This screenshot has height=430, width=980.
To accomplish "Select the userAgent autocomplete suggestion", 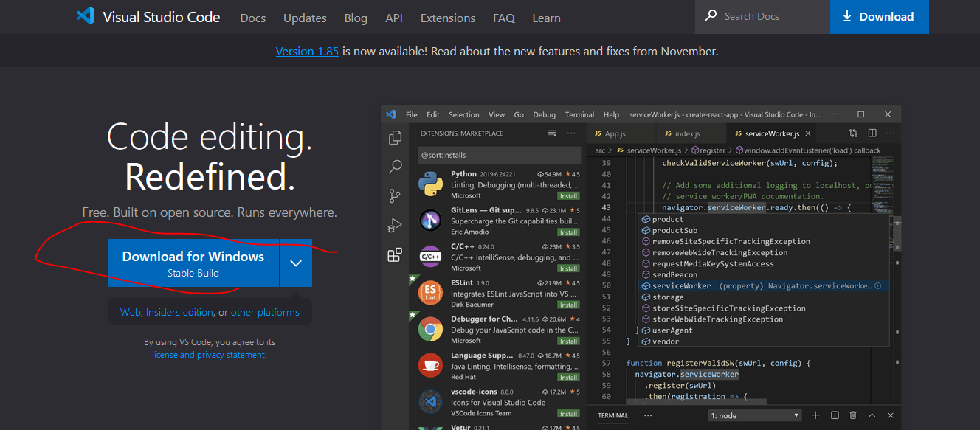I will [x=764, y=330].
